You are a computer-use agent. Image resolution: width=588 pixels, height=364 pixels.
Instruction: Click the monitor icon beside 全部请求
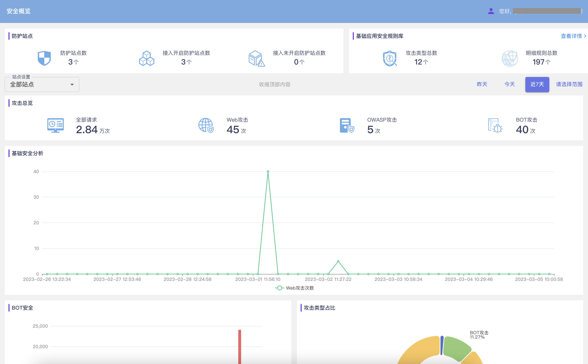tap(55, 125)
